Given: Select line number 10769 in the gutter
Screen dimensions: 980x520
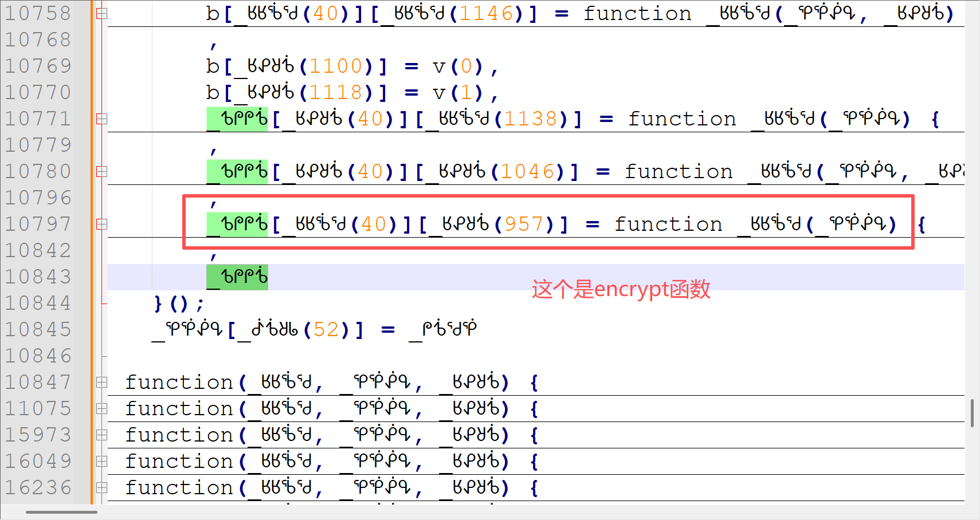Looking at the screenshot, I should [x=38, y=66].
